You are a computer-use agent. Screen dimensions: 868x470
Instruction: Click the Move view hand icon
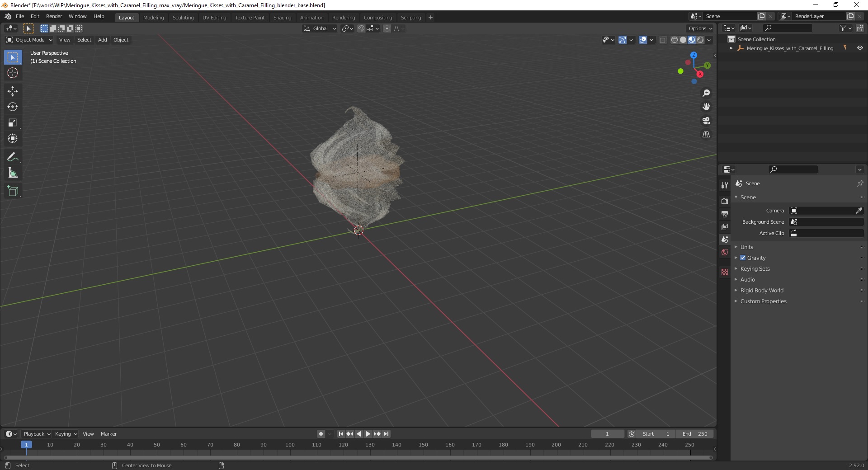tap(706, 107)
